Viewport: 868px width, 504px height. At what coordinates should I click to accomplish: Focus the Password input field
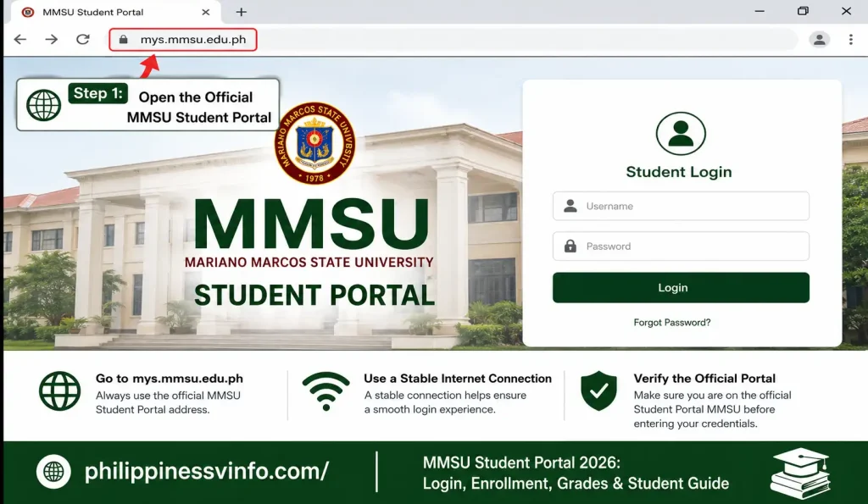pyautogui.click(x=681, y=246)
